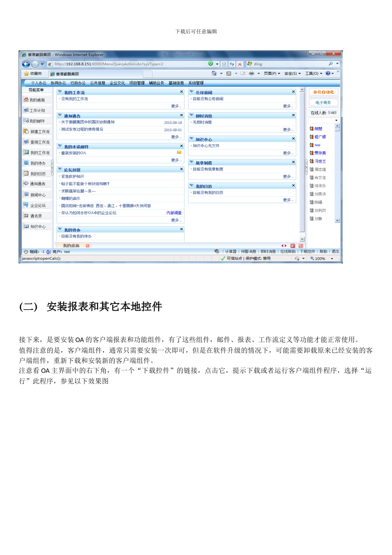Close the 我的待办 panel with X

pyautogui.click(x=181, y=229)
